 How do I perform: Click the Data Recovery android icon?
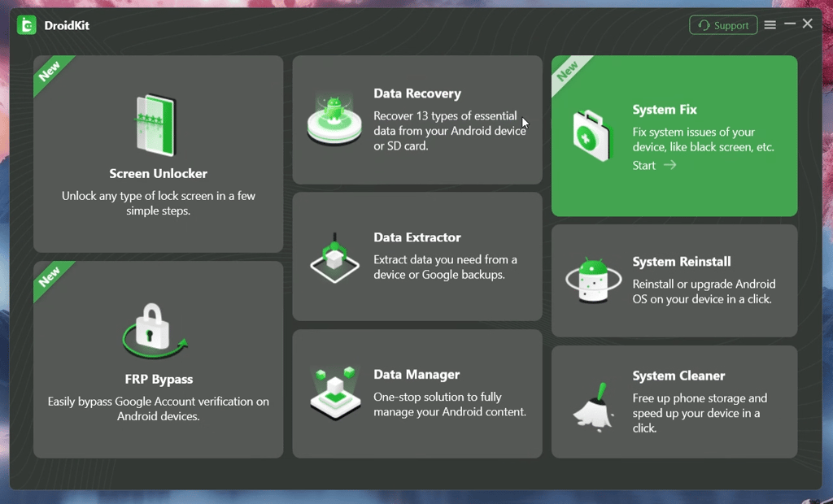pos(334,119)
